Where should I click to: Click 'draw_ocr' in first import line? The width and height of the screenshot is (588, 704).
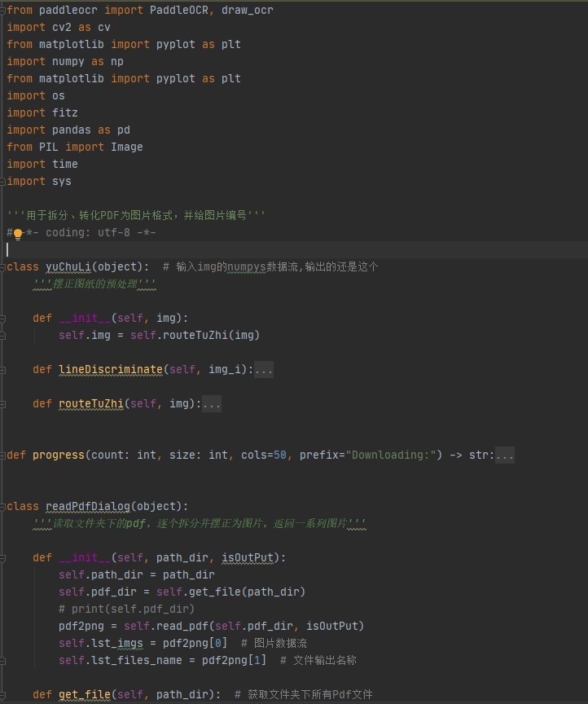point(248,11)
